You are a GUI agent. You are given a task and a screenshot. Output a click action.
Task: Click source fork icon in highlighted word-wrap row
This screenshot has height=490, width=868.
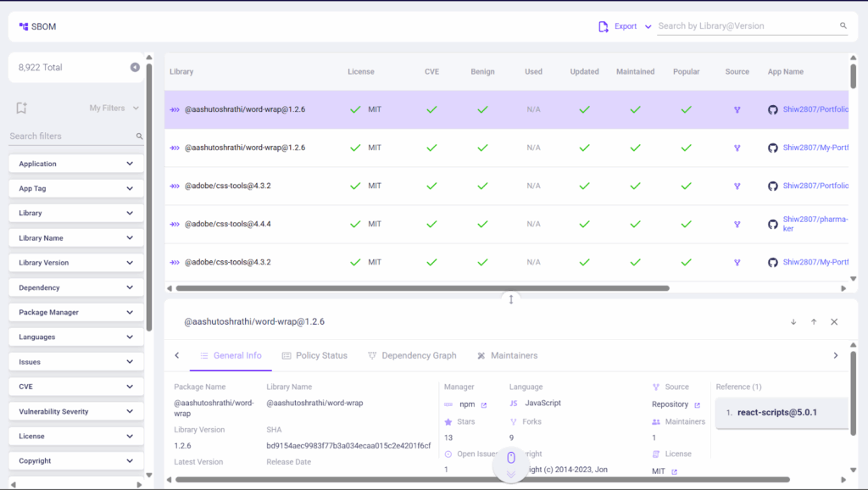coord(737,109)
